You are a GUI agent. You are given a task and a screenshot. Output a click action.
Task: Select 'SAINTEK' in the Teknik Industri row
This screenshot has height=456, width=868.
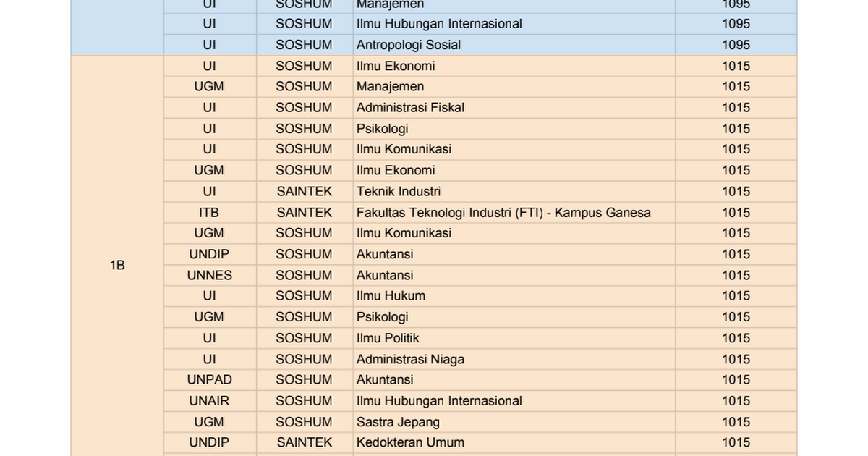[x=305, y=191]
